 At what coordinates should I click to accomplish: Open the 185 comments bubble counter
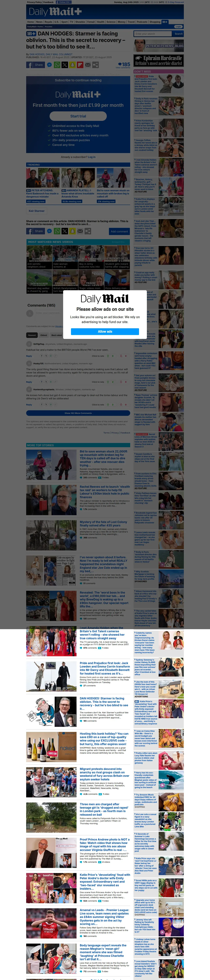(123, 65)
